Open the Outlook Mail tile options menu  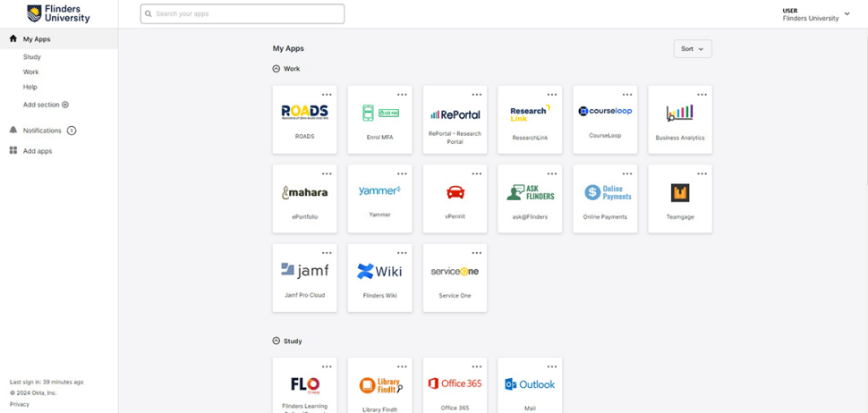tap(552, 367)
